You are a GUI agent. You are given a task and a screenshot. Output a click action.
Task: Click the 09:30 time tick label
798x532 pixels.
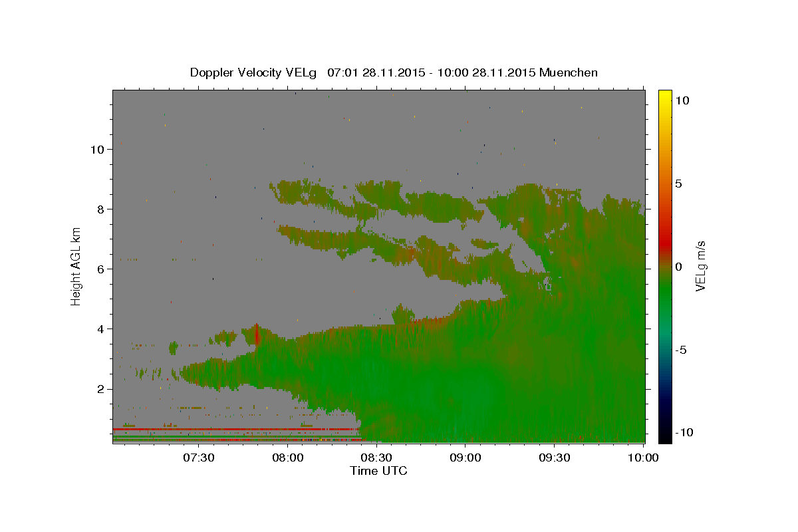click(x=554, y=458)
